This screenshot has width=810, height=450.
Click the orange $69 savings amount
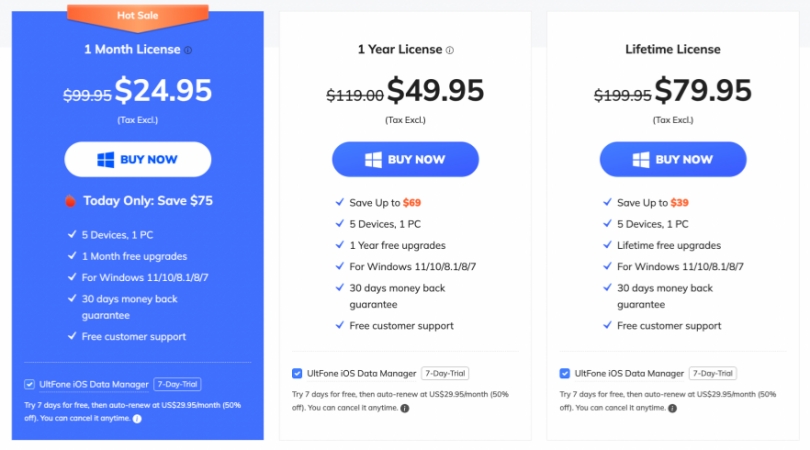click(412, 202)
